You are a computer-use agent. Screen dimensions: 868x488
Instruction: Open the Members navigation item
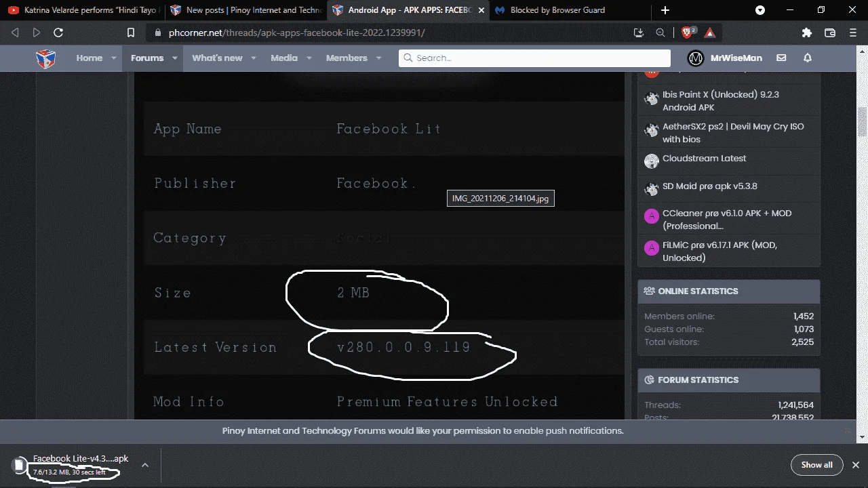pyautogui.click(x=347, y=58)
